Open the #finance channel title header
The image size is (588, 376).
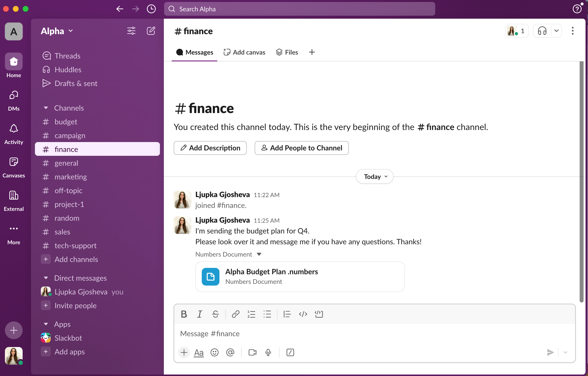point(194,31)
